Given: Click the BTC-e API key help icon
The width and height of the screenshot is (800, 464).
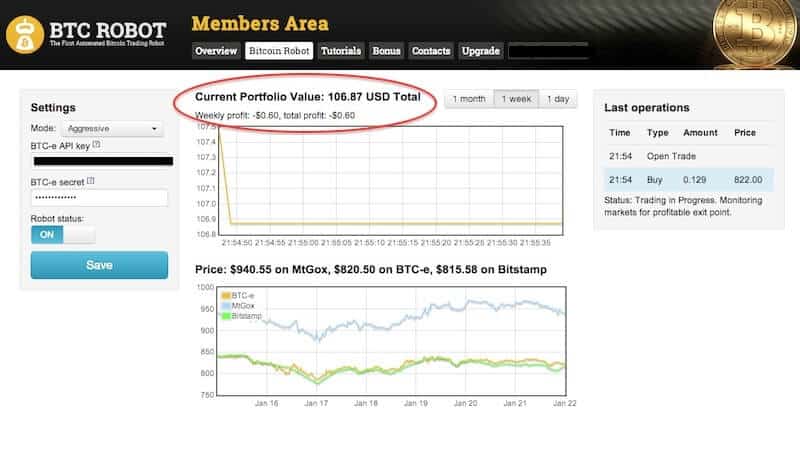Looking at the screenshot, I should tap(96, 145).
